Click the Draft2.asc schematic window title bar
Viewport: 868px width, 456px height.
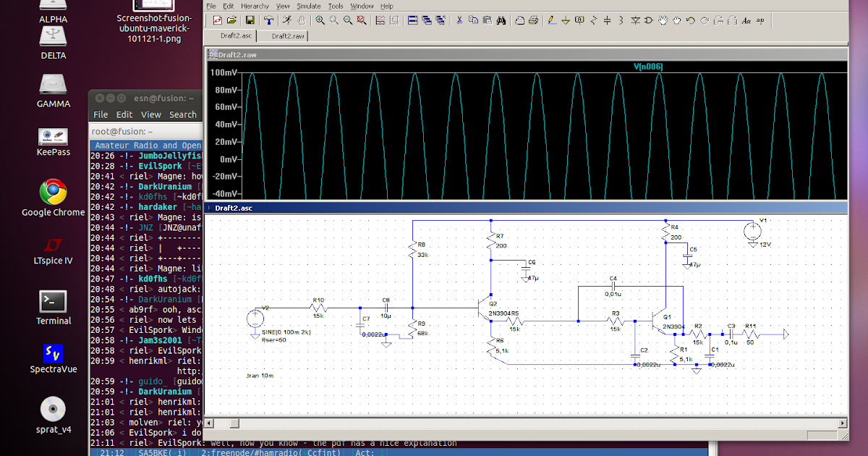pos(526,208)
